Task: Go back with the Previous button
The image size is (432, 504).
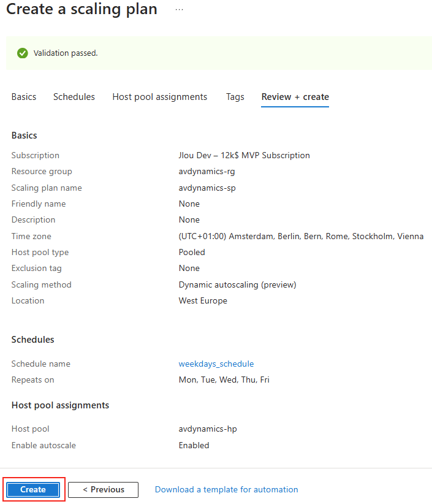Action: [103, 489]
